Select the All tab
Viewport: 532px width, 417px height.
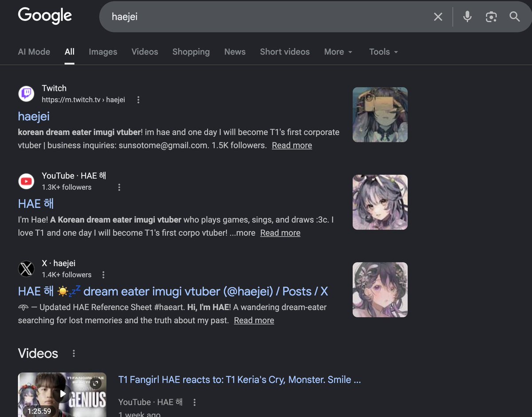click(70, 52)
